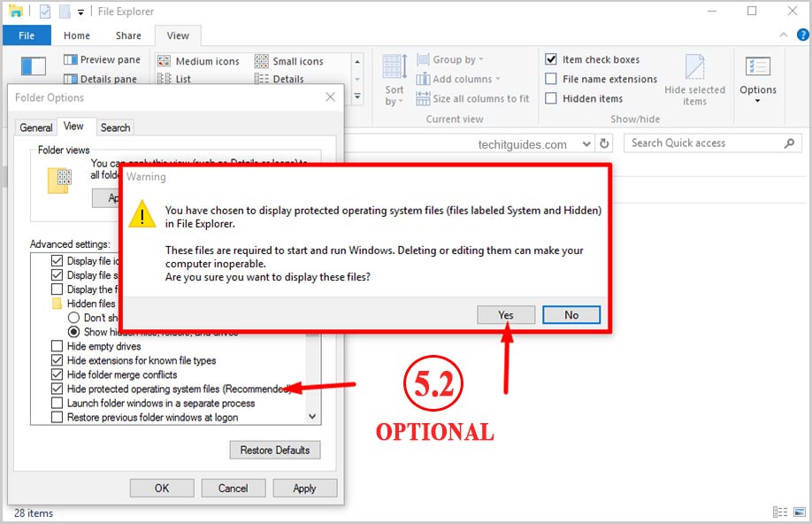This screenshot has width=812, height=524.
Task: Check File name extensions in the ribbon
Action: pyautogui.click(x=554, y=79)
